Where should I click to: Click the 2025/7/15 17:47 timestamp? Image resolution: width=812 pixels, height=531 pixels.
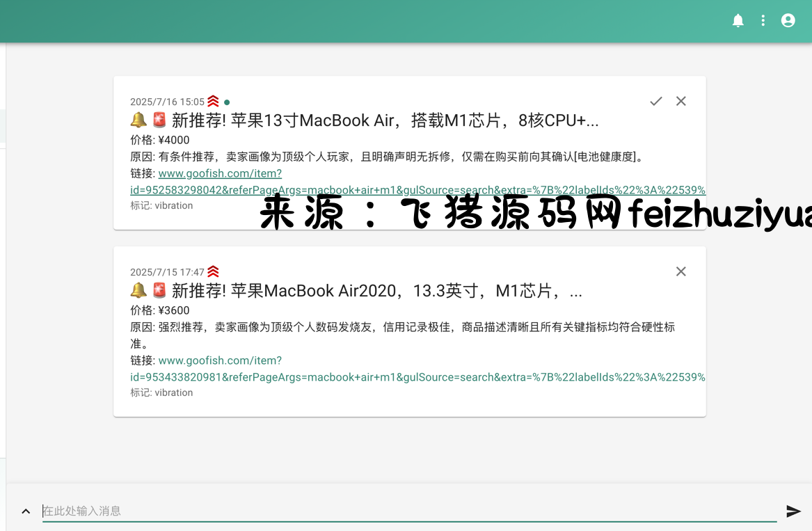pyautogui.click(x=167, y=272)
